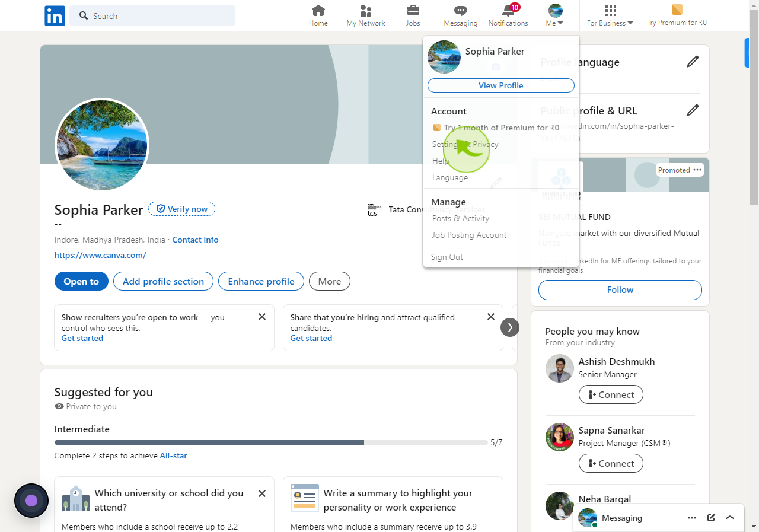Viewport: 759px width, 532px height.
Task: Click Sophia Parker avatar in dropdown
Action: (x=444, y=57)
